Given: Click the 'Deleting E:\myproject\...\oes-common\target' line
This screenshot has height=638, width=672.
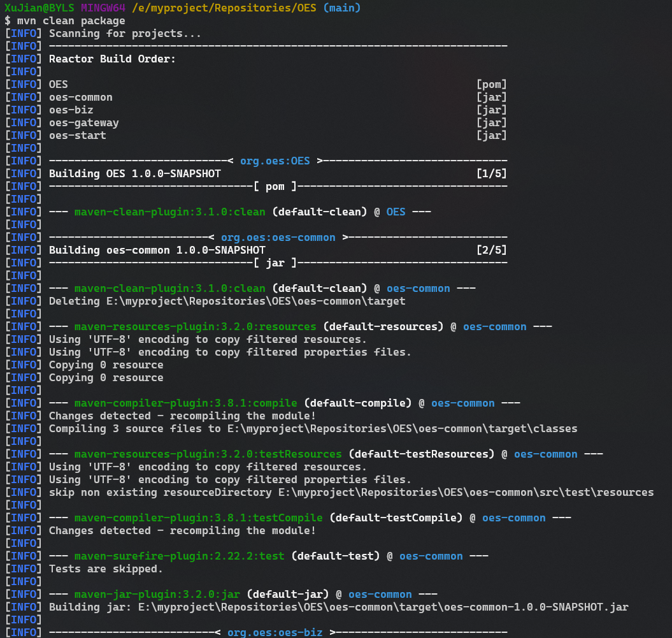Looking at the screenshot, I should 227,301.
